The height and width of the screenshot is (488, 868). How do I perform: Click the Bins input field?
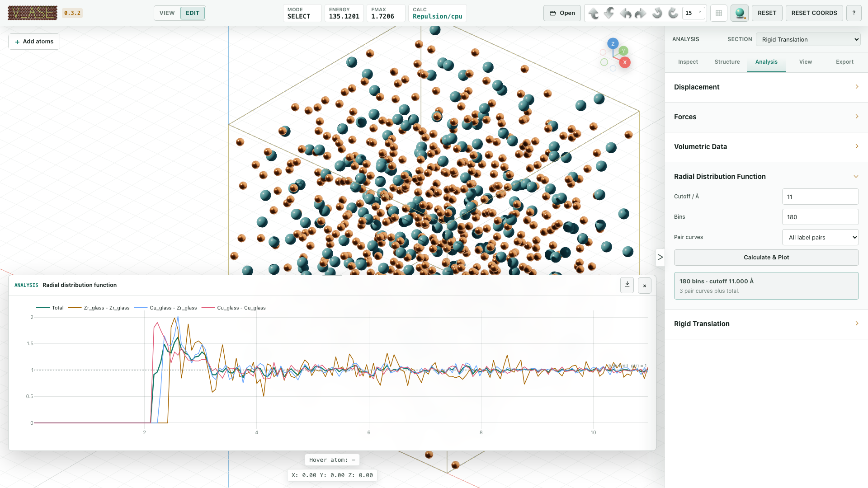[x=820, y=217]
